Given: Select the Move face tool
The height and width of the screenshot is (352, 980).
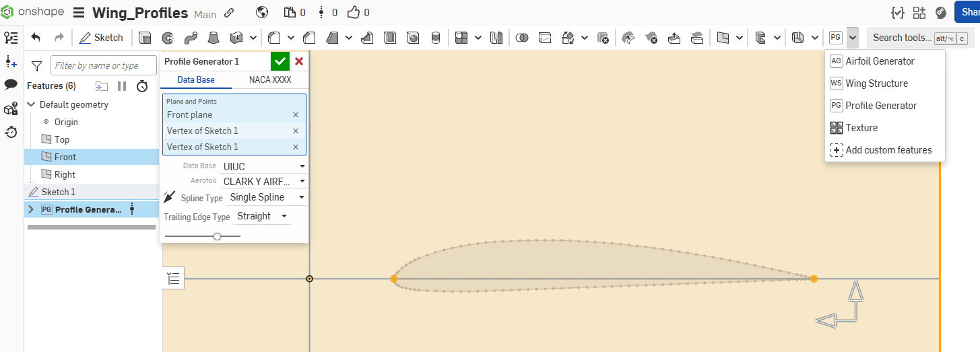Looking at the screenshot, I should click(674, 38).
